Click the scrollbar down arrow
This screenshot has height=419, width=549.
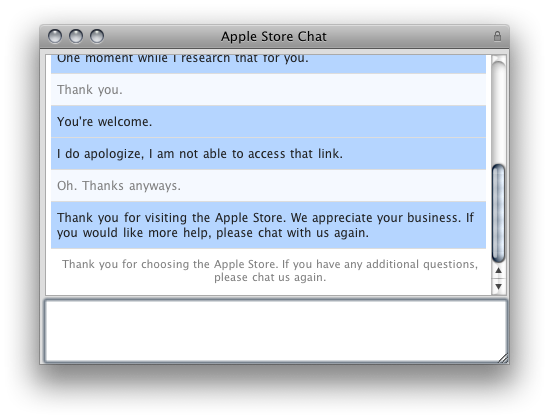[x=499, y=286]
